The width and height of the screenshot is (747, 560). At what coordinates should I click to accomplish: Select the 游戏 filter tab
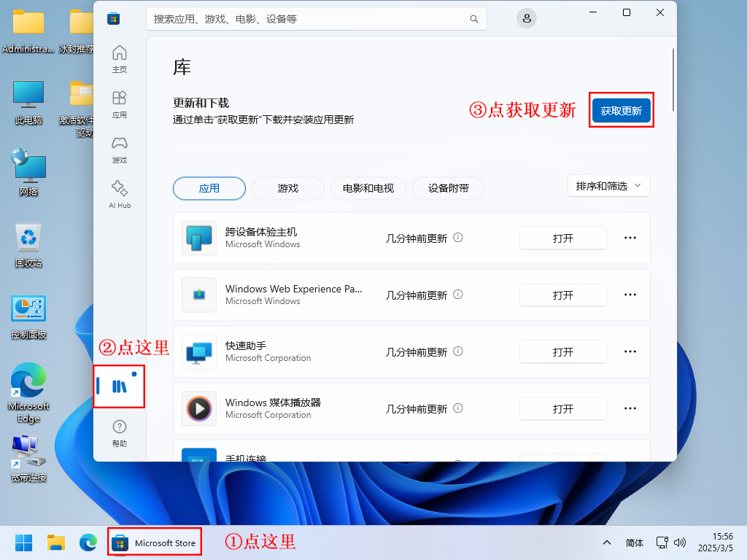(x=287, y=188)
